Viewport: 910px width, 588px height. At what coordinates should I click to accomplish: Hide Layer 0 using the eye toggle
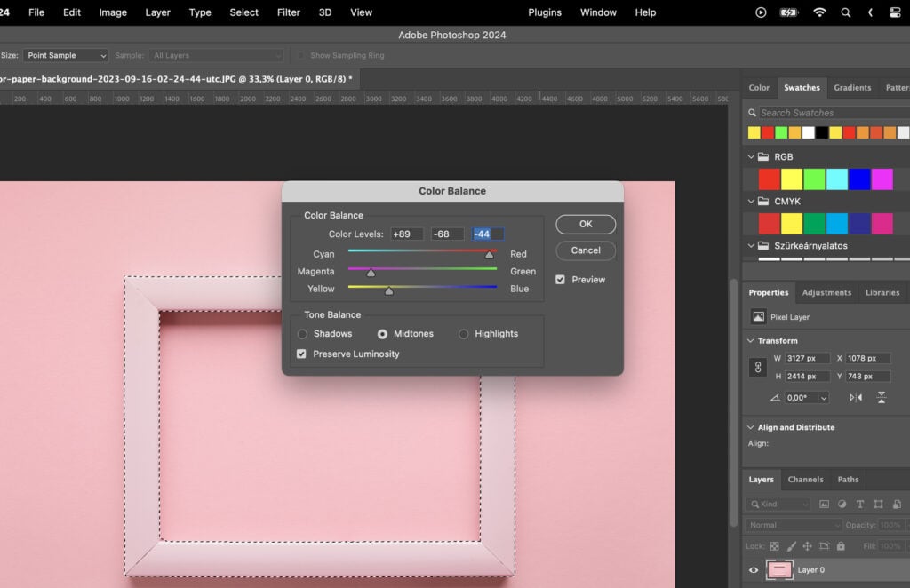pos(754,569)
